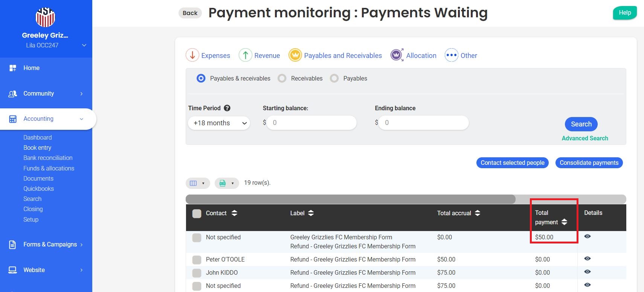Click the Other three-dots icon

[x=451, y=55]
